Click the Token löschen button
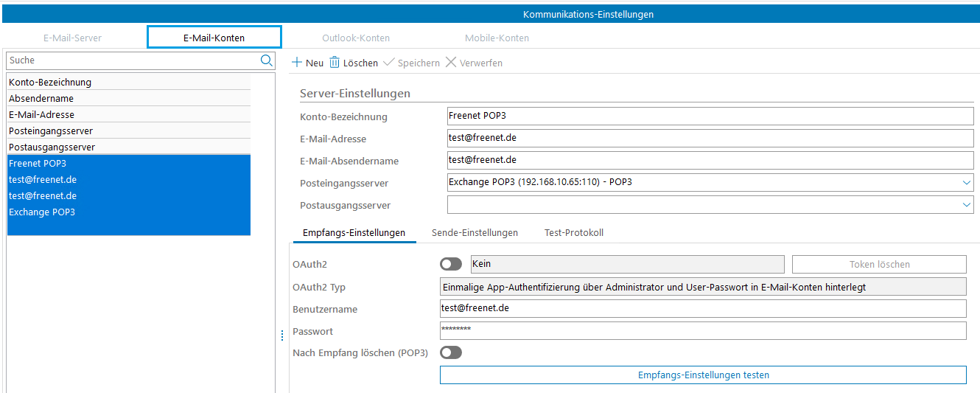This screenshot has width=980, height=393. [878, 264]
